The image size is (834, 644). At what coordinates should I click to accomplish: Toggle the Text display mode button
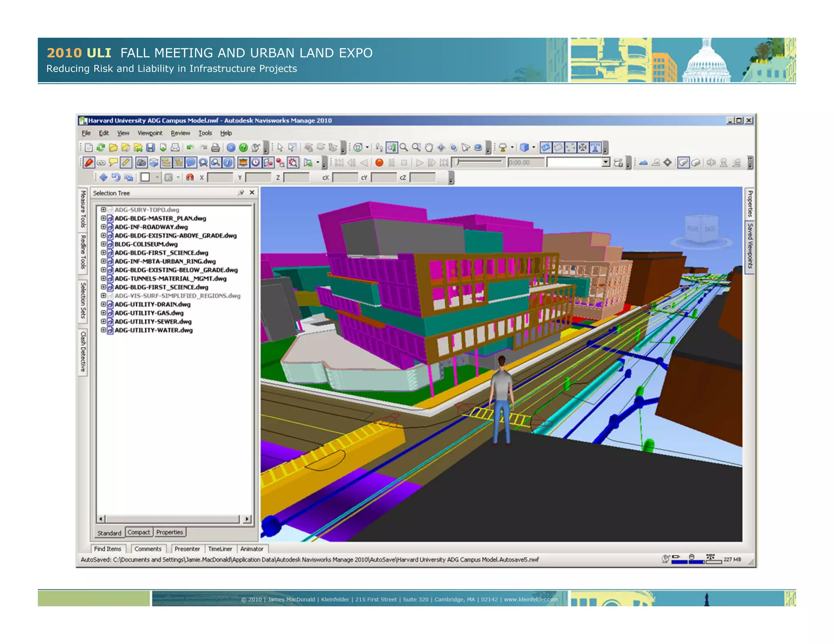point(595,148)
